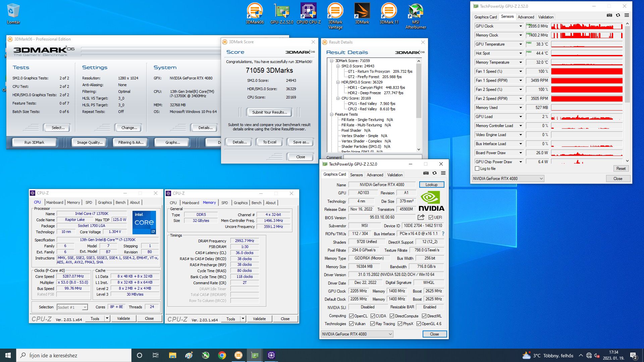Open the Lomtár recycle bin desktop icon

(13, 13)
